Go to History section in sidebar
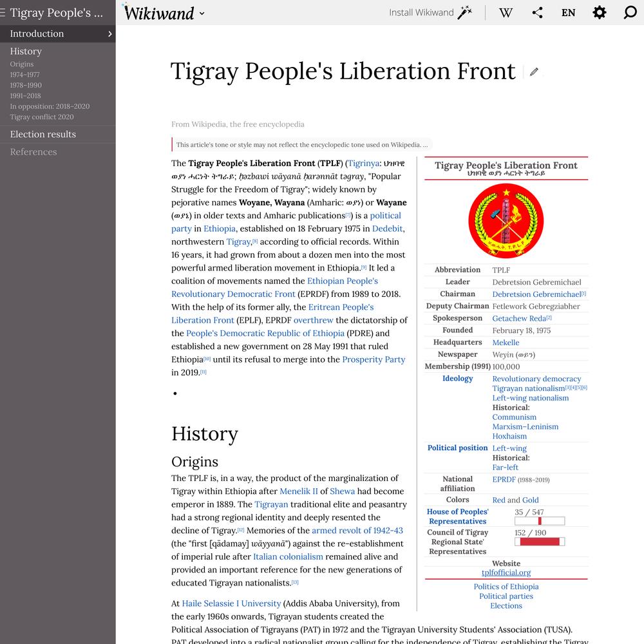Screen dimensions: 644x644 (x=26, y=52)
